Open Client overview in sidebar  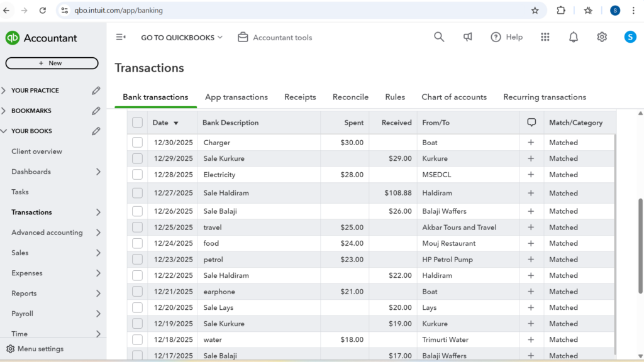click(36, 151)
